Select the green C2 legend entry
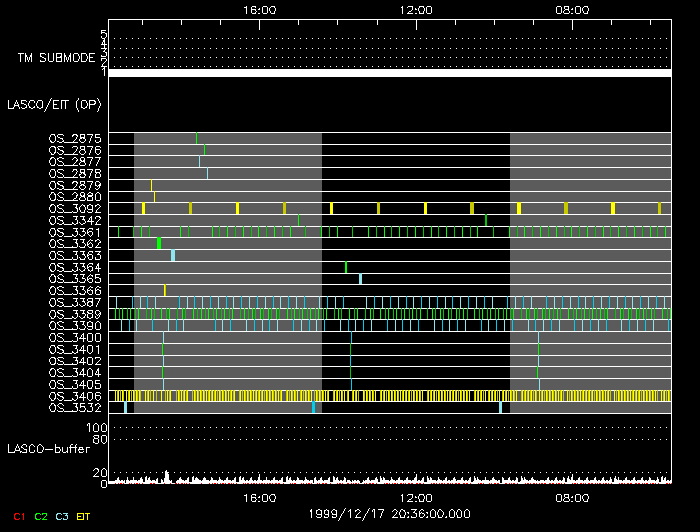 40,516
